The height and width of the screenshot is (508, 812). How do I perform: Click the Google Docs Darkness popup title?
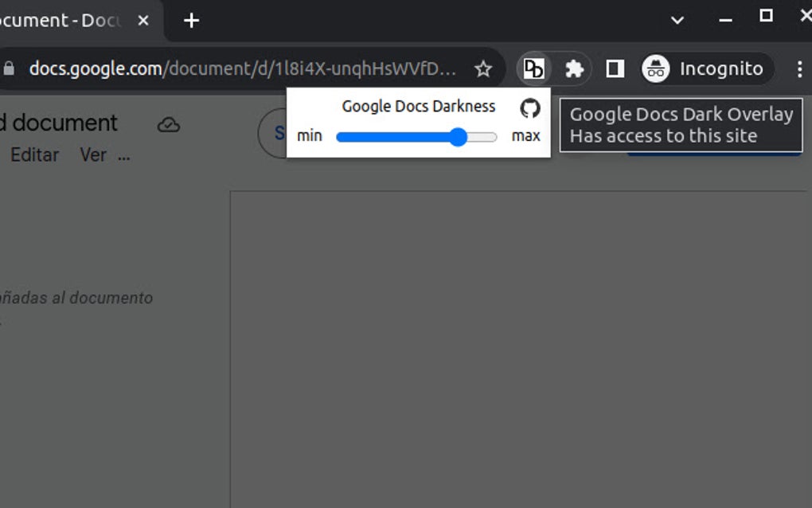click(419, 106)
